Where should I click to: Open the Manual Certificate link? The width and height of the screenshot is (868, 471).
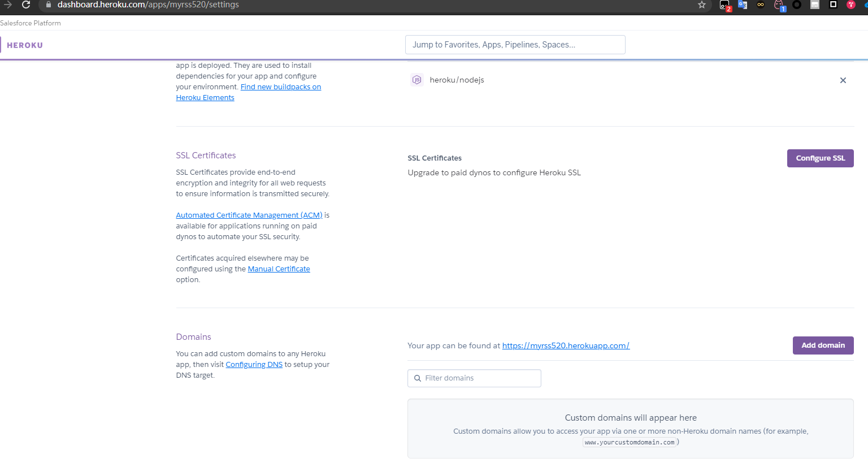click(x=279, y=269)
